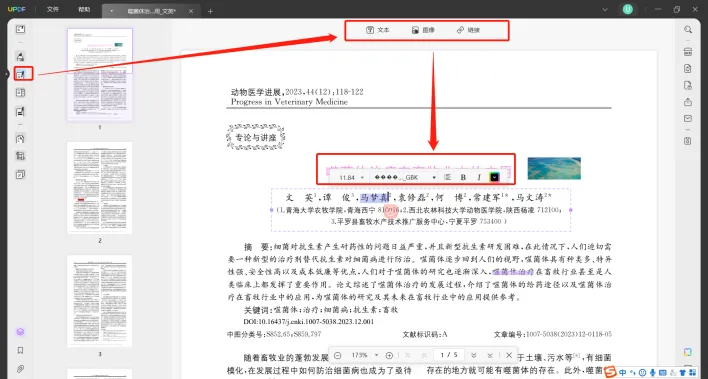Go to the next page arrow
Image resolution: width=708 pixels, height=379 pixels.
click(x=474, y=356)
